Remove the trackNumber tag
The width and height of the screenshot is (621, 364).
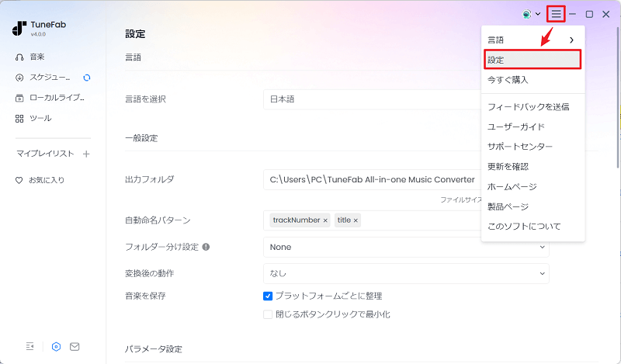pos(325,220)
